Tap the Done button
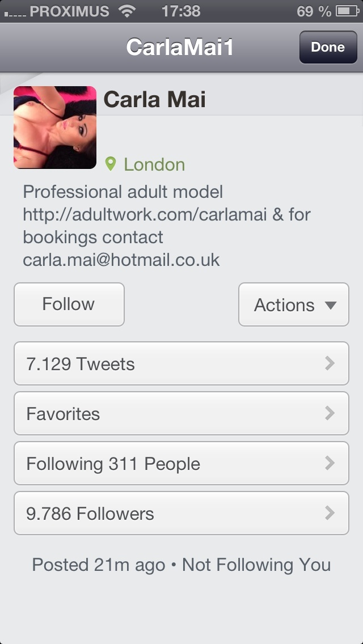363x644 pixels. 328,47
